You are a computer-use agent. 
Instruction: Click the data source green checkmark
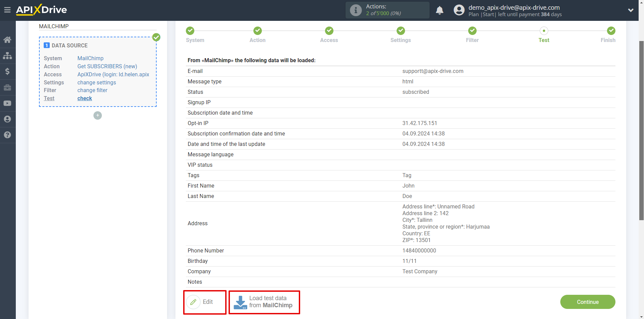pyautogui.click(x=156, y=37)
